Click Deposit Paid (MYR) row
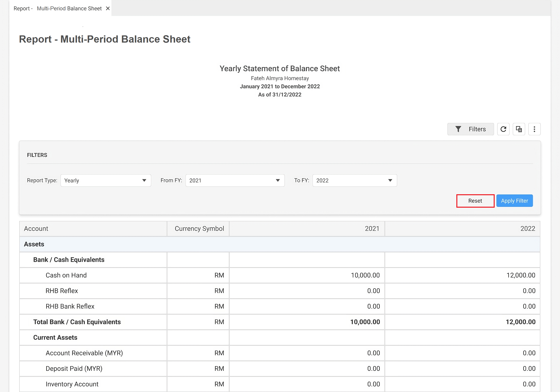560x392 pixels. (280, 369)
